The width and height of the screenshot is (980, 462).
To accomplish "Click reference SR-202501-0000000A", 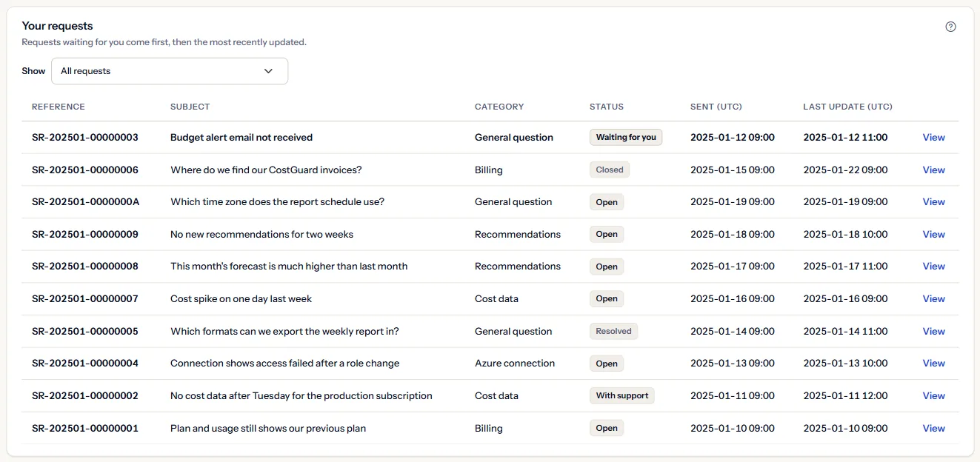I will tap(85, 201).
